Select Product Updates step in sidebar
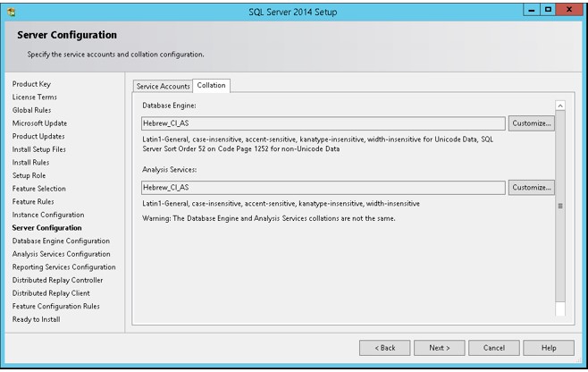The height and width of the screenshot is (372, 588). point(38,136)
